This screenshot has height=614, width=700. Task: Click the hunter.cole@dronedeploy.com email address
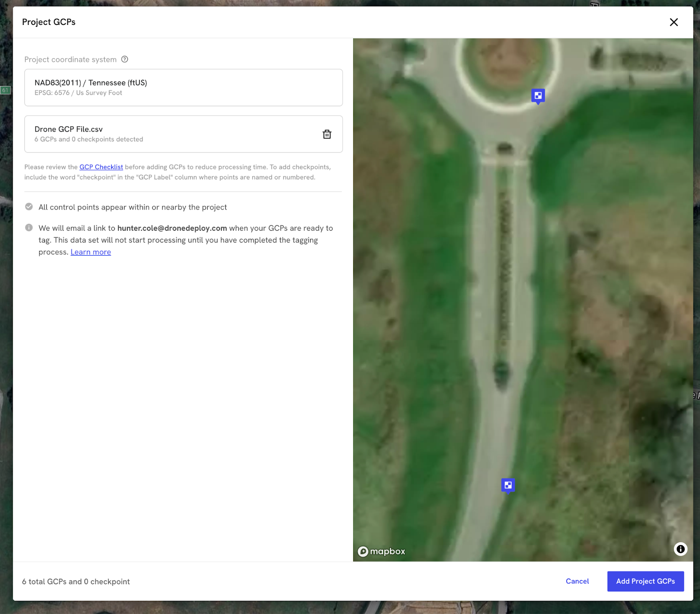tap(172, 228)
